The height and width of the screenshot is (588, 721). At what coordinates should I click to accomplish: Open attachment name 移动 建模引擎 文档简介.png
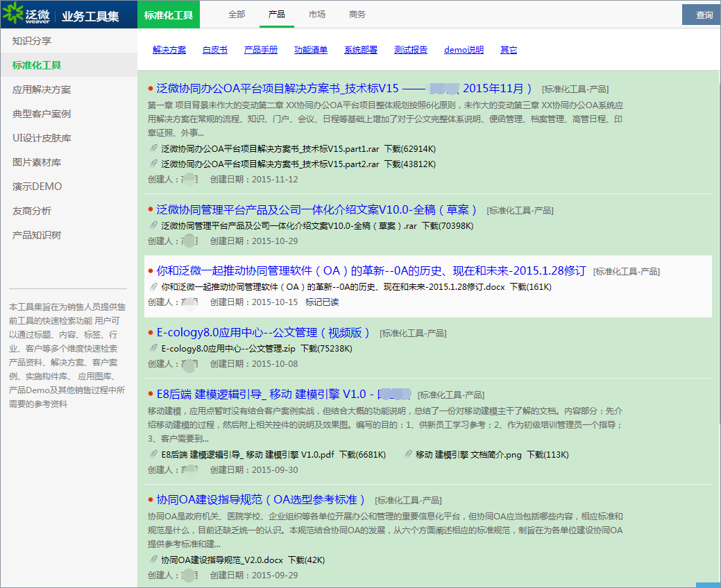(468, 454)
